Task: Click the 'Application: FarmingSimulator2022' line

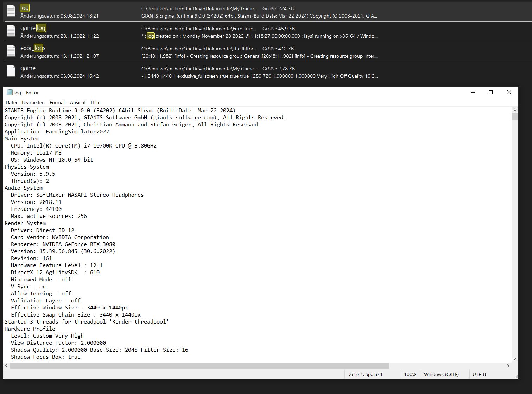Action: [57, 131]
